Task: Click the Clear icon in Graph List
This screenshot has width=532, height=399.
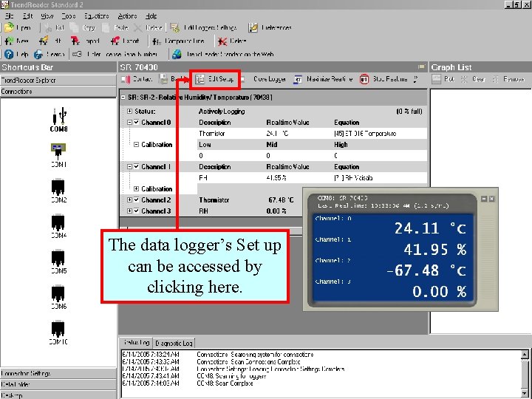Action: coord(464,79)
